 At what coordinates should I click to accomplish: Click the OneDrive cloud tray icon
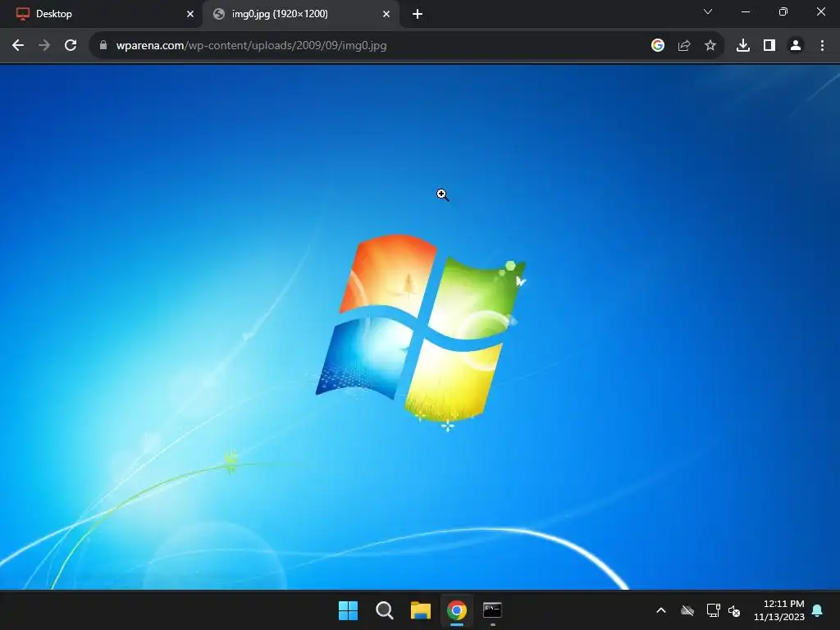click(x=687, y=610)
